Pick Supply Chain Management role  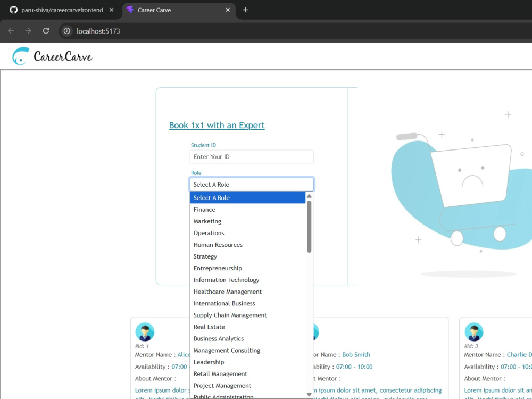[248, 315]
